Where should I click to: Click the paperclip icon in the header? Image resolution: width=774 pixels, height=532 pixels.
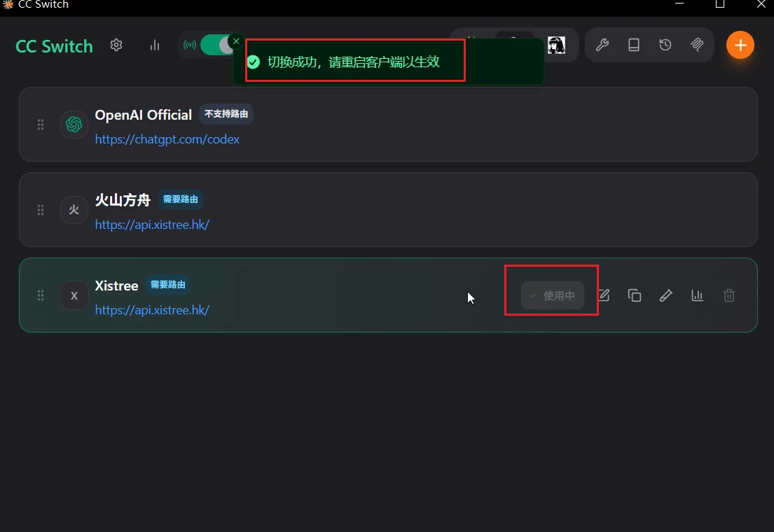697,45
